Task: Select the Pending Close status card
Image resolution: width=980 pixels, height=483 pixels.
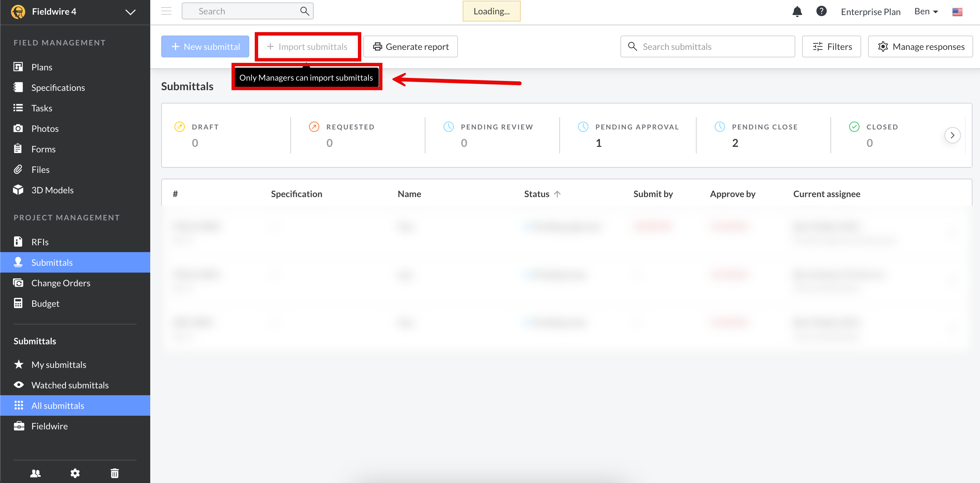Action: pos(763,135)
